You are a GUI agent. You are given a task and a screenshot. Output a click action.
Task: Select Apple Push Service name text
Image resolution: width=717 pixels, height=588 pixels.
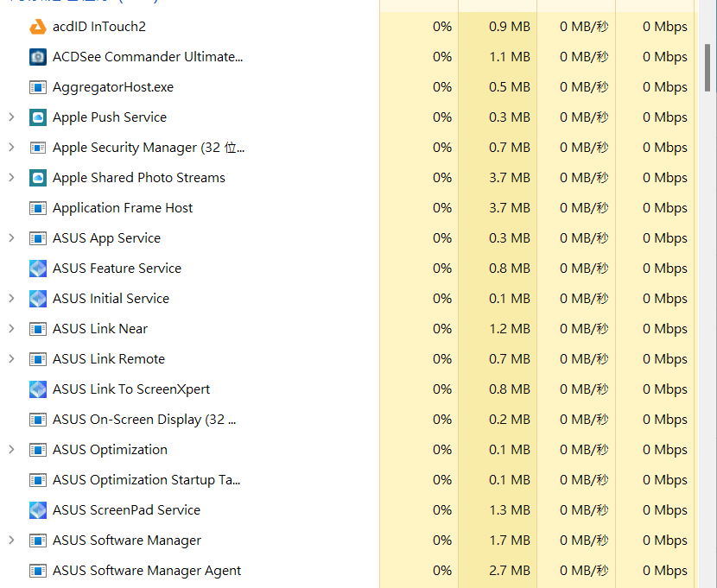pyautogui.click(x=110, y=117)
